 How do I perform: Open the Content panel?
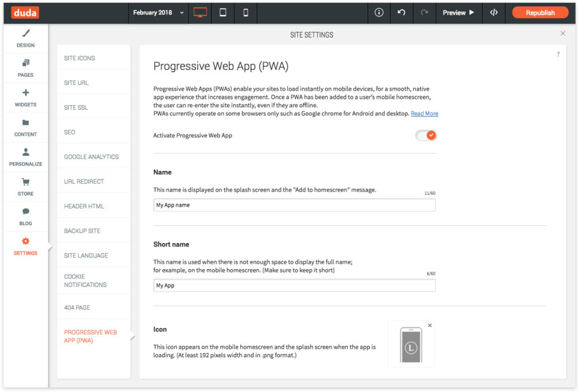pyautogui.click(x=25, y=128)
